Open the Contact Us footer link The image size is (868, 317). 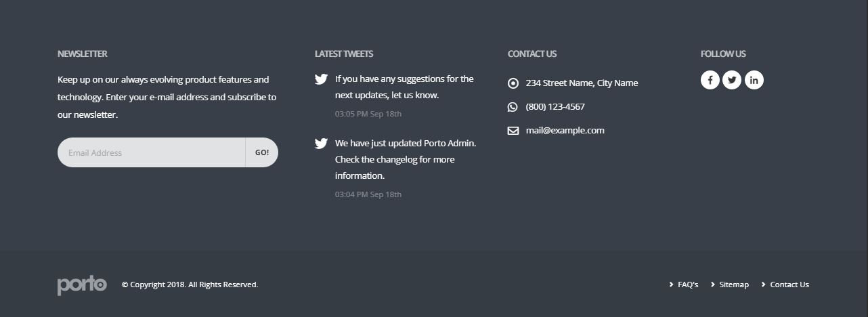click(789, 284)
